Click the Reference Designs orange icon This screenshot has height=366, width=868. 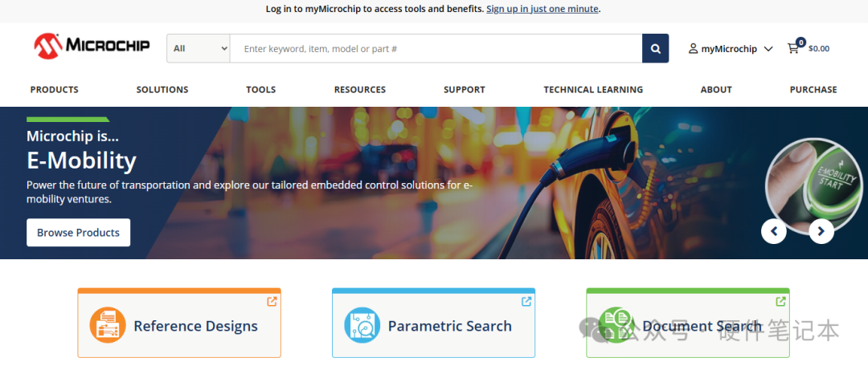(108, 325)
